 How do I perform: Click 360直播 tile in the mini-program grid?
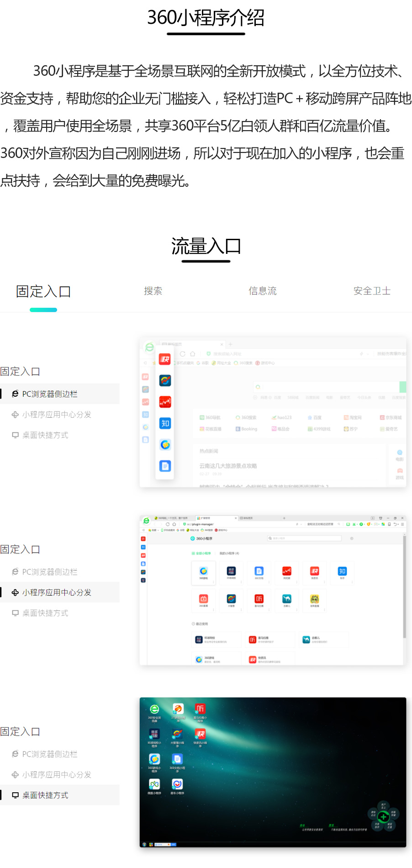coord(203,601)
